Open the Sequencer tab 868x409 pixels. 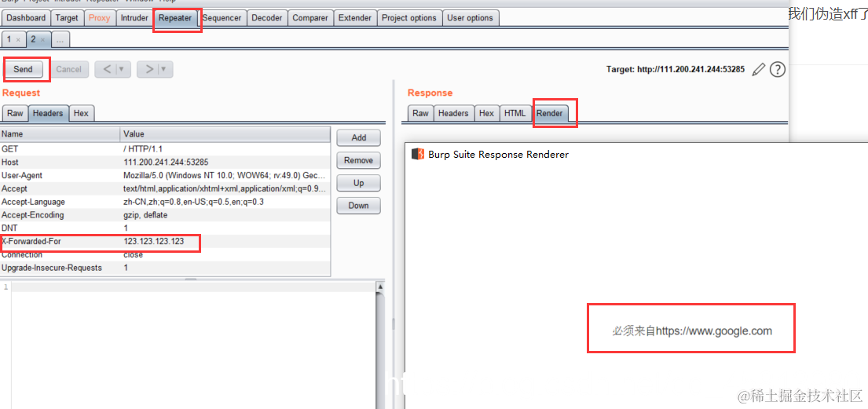click(x=222, y=18)
